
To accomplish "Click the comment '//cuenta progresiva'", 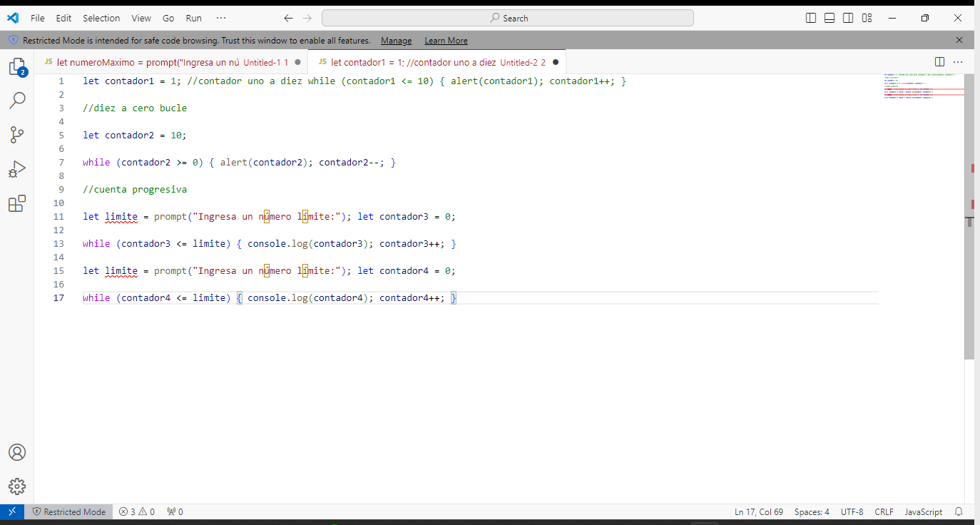I will tap(135, 189).
